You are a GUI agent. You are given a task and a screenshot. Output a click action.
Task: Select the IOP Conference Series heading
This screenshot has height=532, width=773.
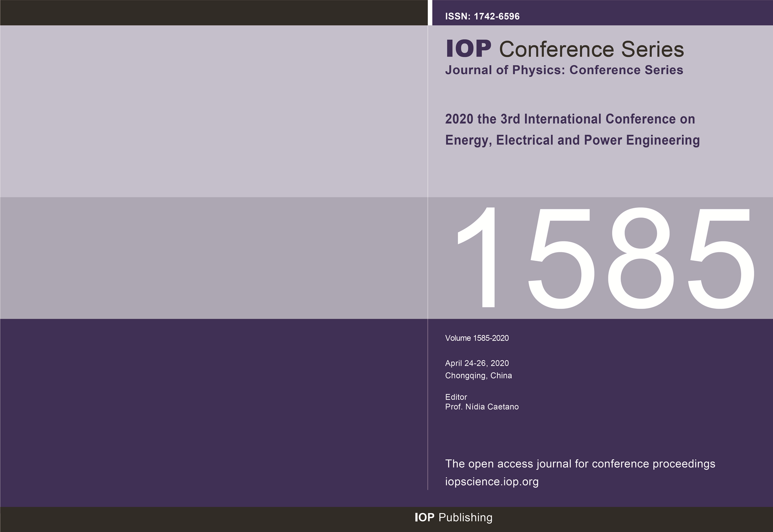565,49
